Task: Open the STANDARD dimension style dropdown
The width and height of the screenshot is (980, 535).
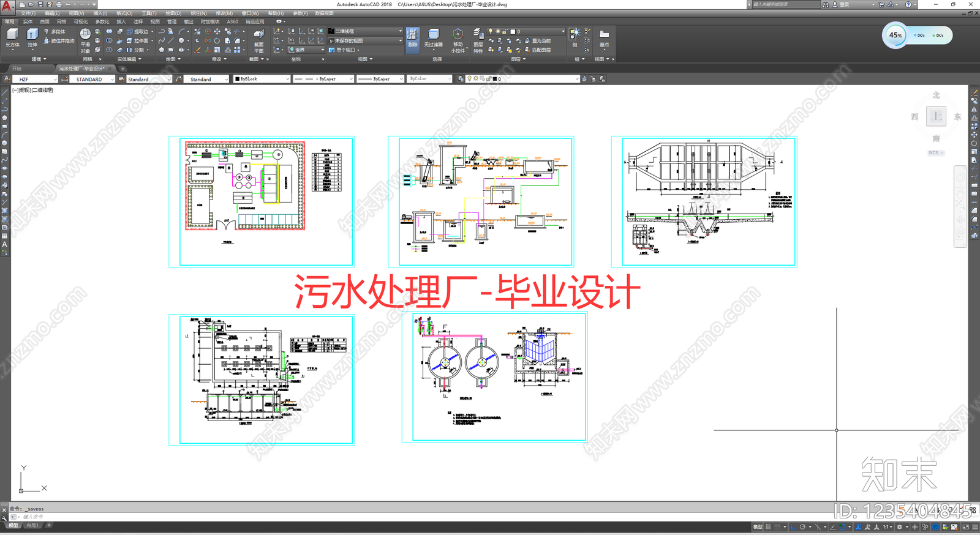Action: (92, 79)
